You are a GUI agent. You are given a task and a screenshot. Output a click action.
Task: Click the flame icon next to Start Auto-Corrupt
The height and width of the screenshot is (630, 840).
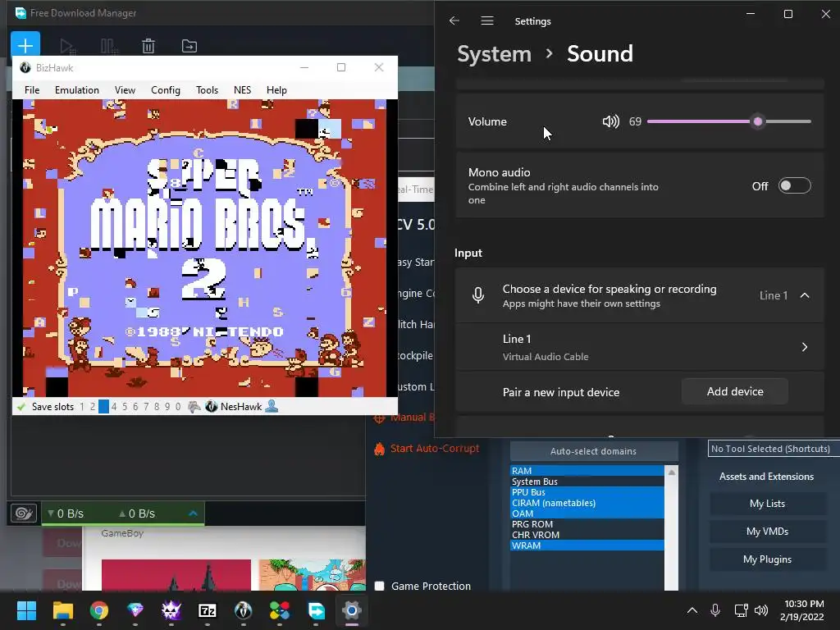[379, 449]
